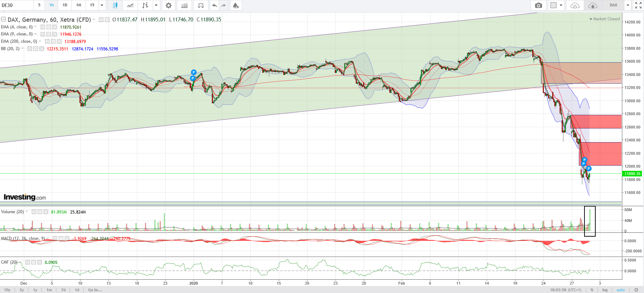
Task: Open chart settings gear at bottom right
Action: (636, 290)
